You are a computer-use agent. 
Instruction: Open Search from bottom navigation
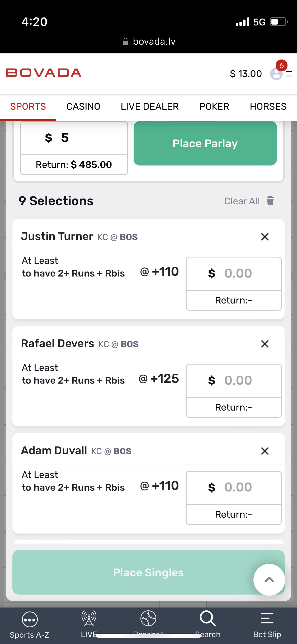208,619
